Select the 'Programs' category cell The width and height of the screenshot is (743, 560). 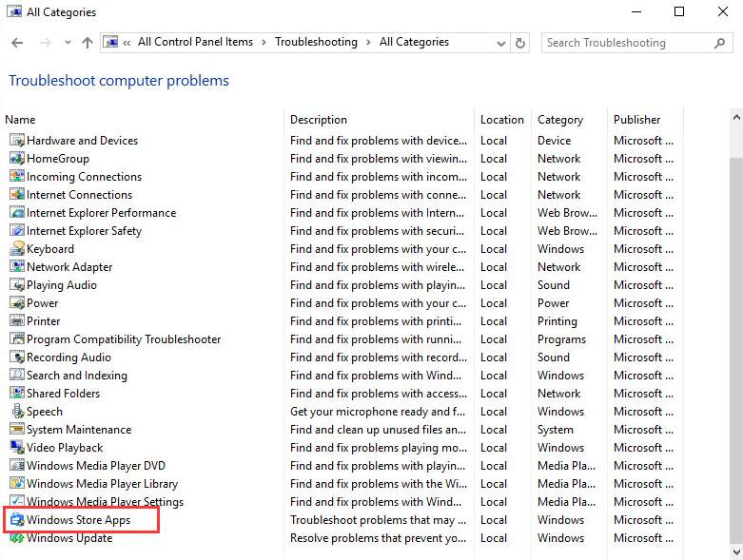(x=561, y=339)
